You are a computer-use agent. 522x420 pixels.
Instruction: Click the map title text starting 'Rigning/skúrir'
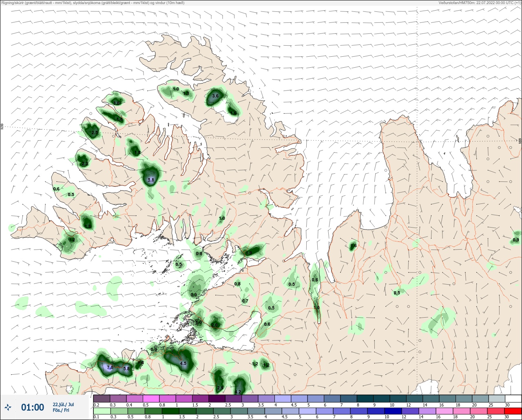[x=93, y=3]
